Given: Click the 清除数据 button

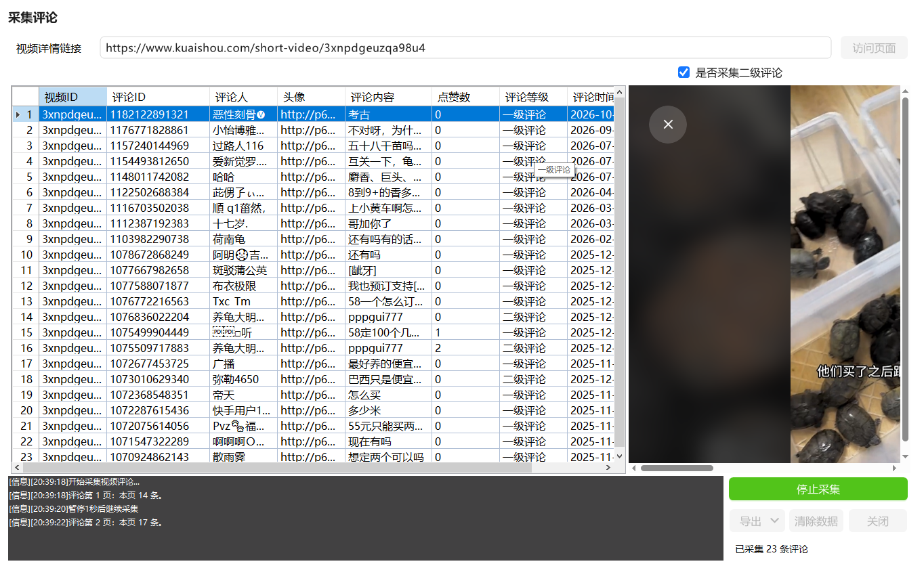Looking at the screenshot, I should pos(816,521).
